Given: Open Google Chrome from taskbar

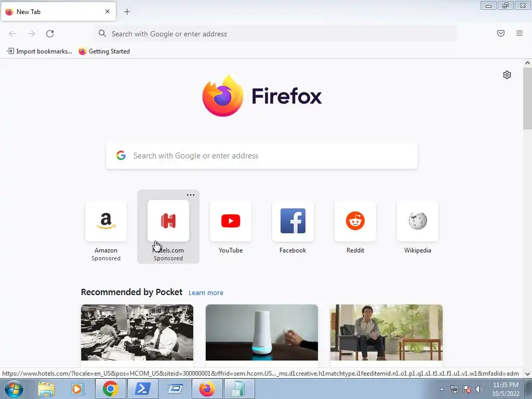Looking at the screenshot, I should pyautogui.click(x=110, y=389).
